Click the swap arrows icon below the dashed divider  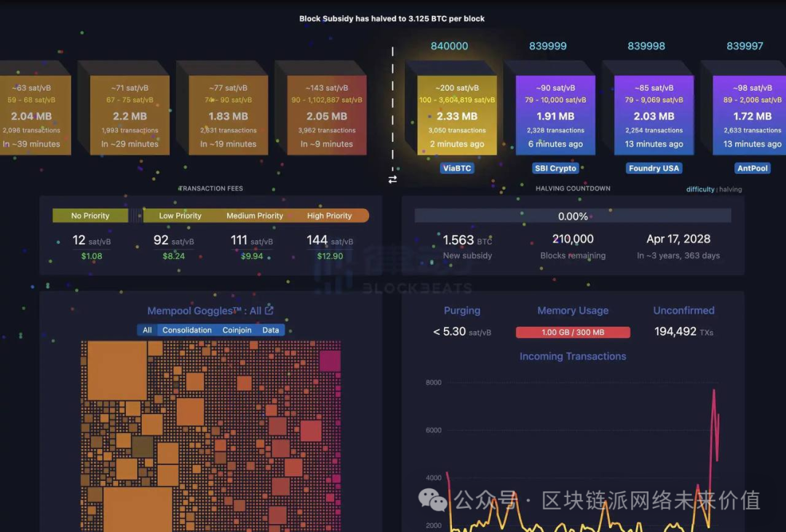[x=393, y=179]
